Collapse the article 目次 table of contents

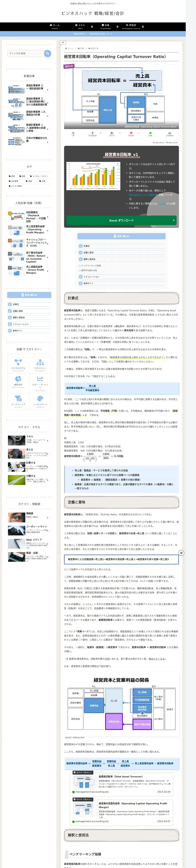point(121,236)
